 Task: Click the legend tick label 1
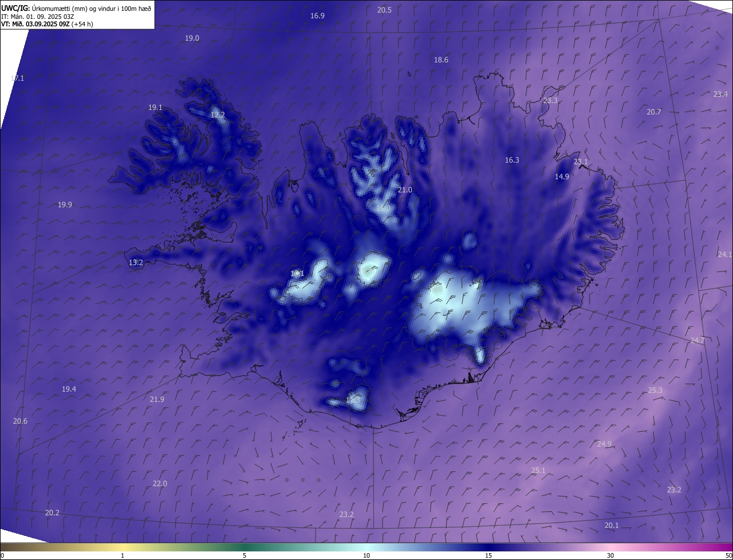(x=123, y=556)
